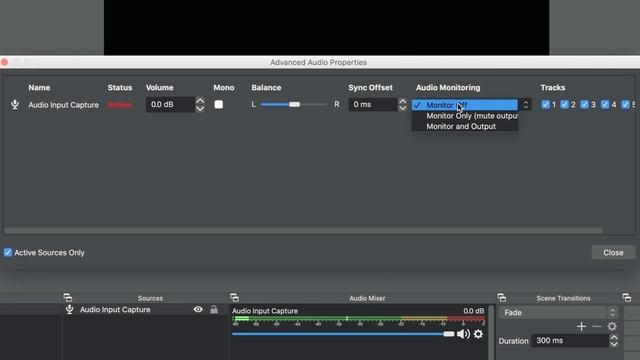Click the Balance slider handle

click(x=294, y=104)
